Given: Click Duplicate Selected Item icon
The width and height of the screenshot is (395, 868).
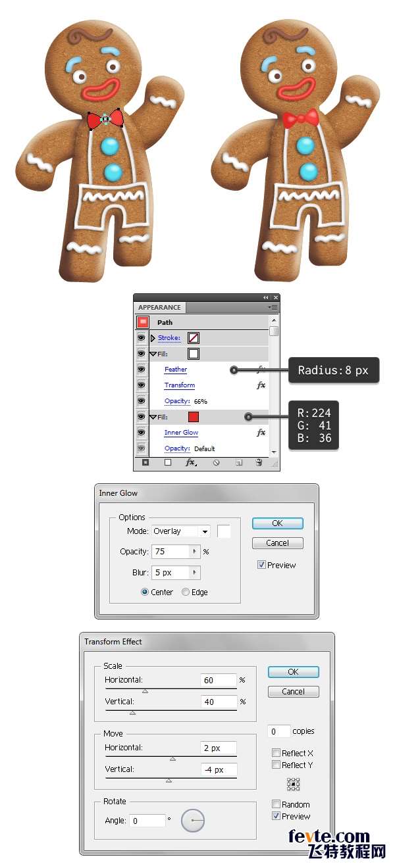Looking at the screenshot, I should tap(239, 463).
